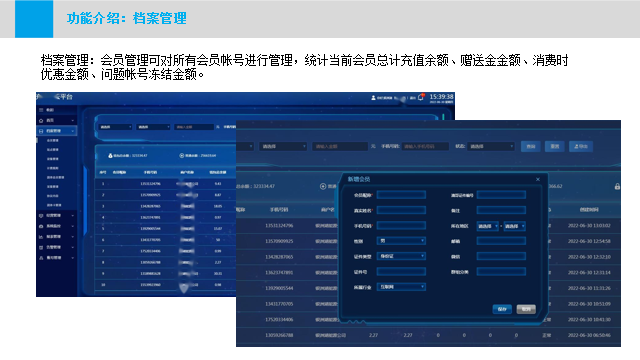The height and width of the screenshot is (360, 640).
Task: Click the 手机号码 search input in the front window
Action: pos(425,146)
